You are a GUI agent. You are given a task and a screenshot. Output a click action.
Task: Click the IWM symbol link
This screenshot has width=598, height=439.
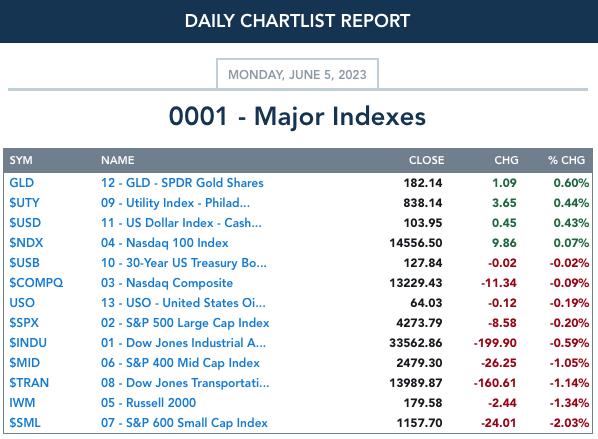(22, 402)
